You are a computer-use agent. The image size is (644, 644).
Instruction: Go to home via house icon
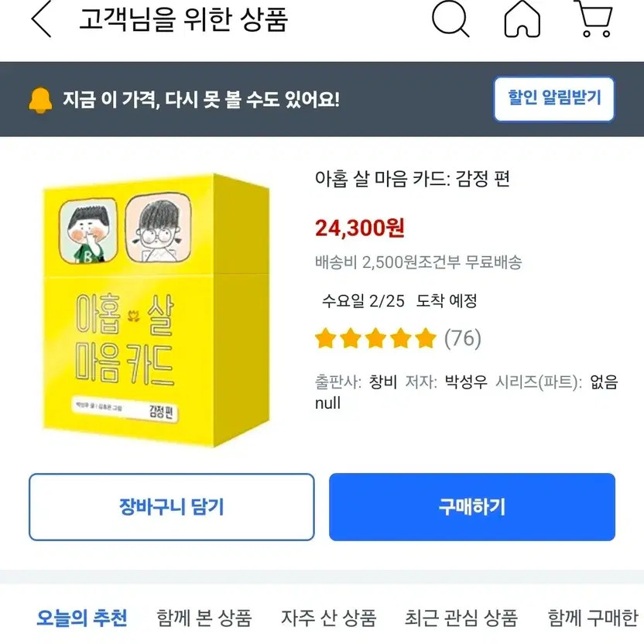tap(522, 19)
